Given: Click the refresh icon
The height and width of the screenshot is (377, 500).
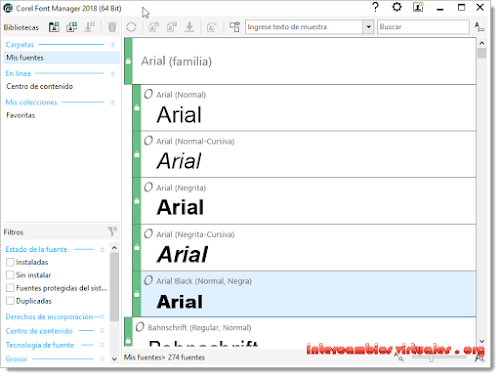Looking at the screenshot, I should (x=131, y=27).
